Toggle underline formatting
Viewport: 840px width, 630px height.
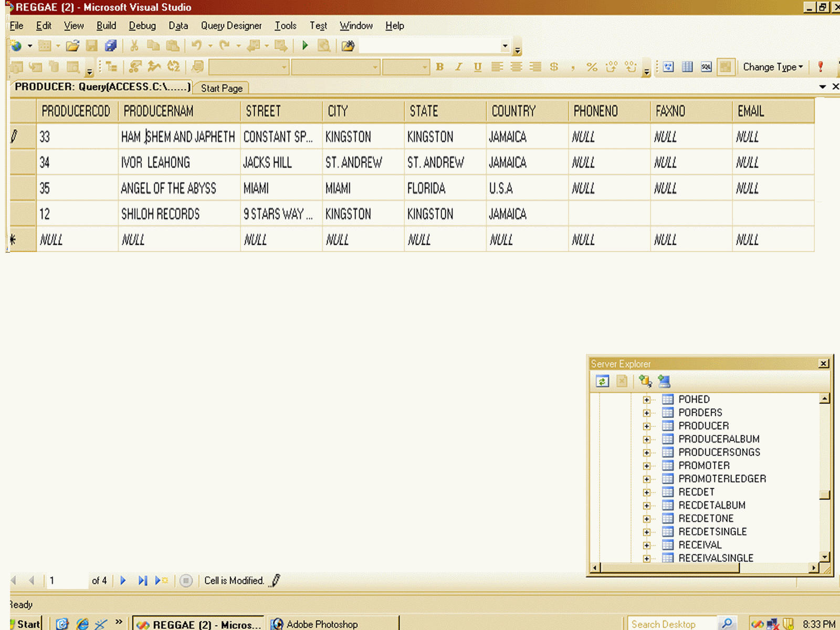point(477,67)
